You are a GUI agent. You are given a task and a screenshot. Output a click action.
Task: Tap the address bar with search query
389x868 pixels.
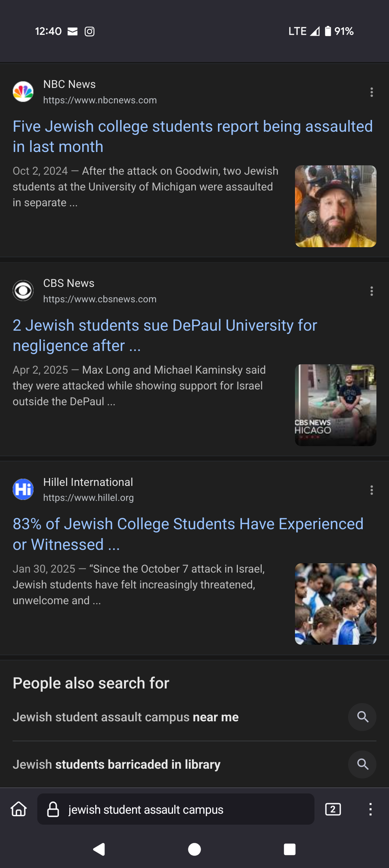(176, 809)
